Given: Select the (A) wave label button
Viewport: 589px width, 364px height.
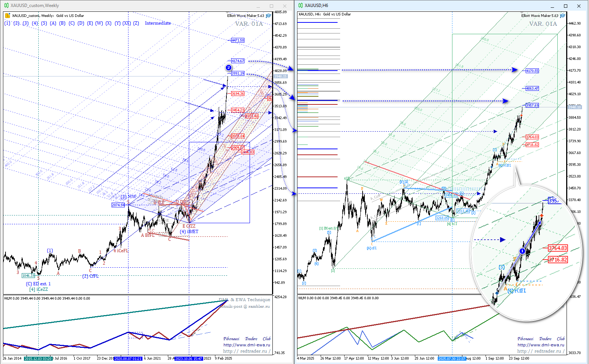Looking at the screenshot, I should pyautogui.click(x=53, y=23).
